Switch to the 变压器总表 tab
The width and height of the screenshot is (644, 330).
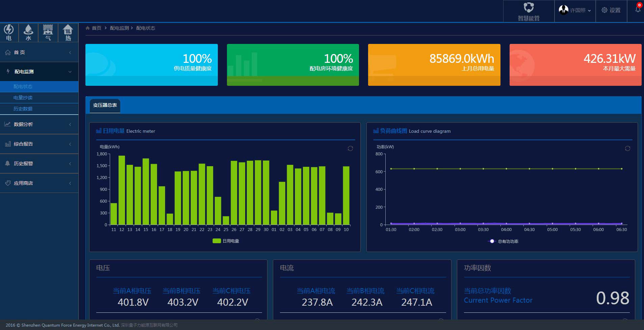click(105, 105)
